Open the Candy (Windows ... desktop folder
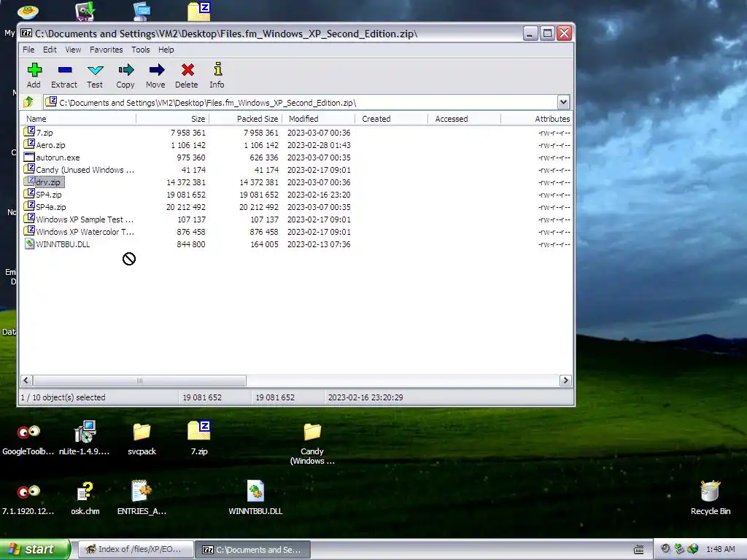Screen dimensions: 747x560 click(312, 432)
